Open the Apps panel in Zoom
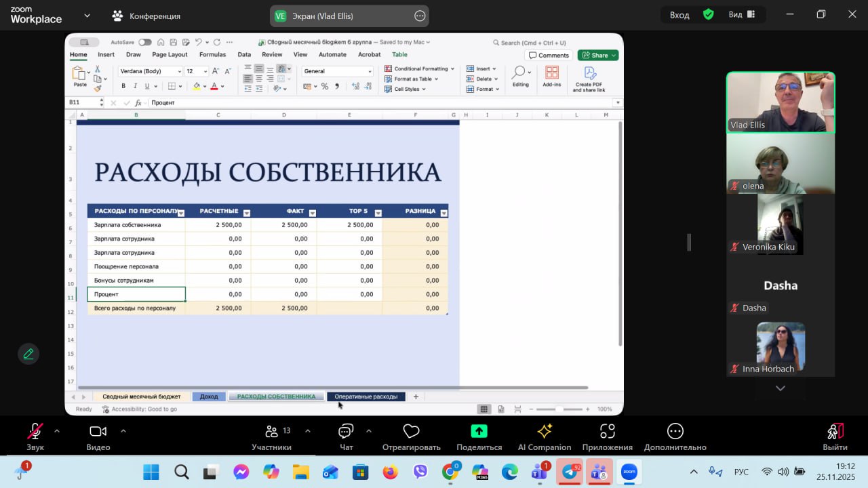868x488 pixels. click(607, 432)
